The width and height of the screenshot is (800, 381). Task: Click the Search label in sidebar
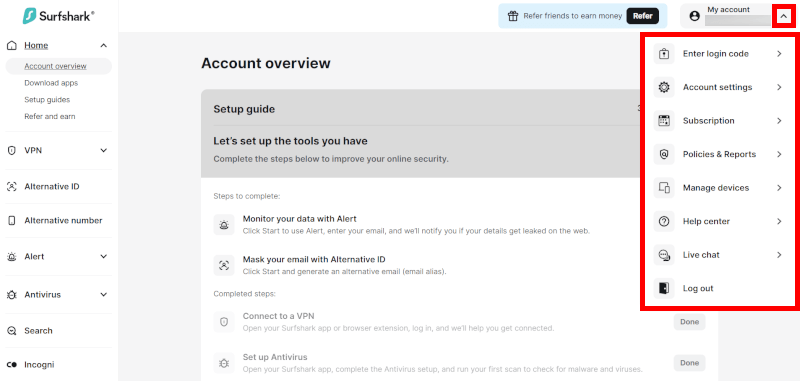tap(38, 331)
